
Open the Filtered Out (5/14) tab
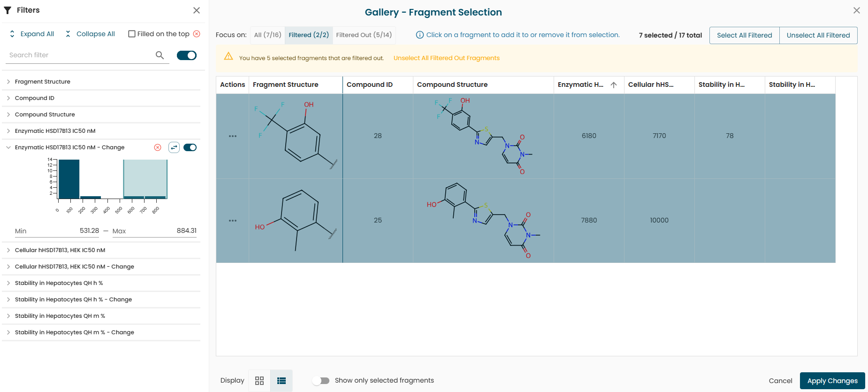click(x=364, y=35)
